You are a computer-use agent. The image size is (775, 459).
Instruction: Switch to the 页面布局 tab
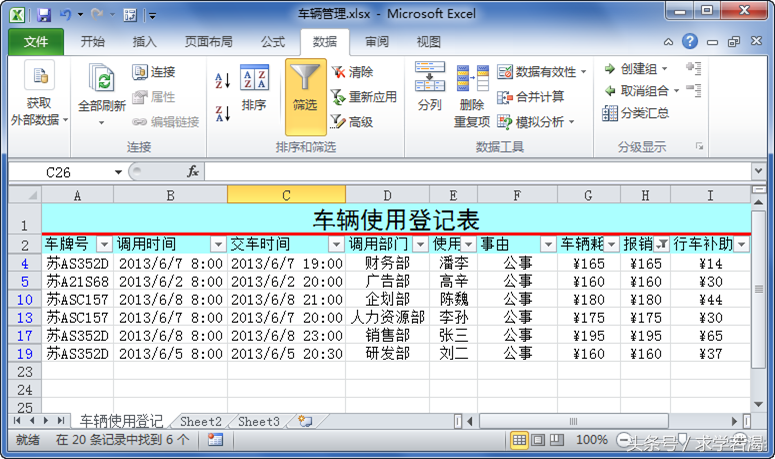pyautogui.click(x=209, y=42)
